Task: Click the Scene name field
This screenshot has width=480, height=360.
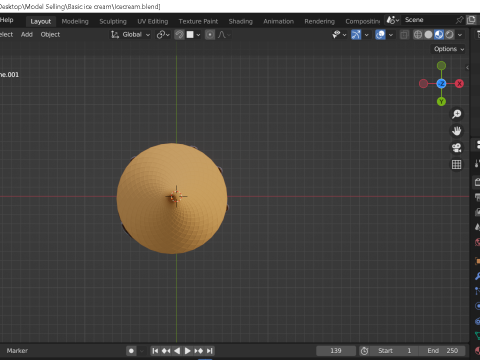Action: click(427, 20)
